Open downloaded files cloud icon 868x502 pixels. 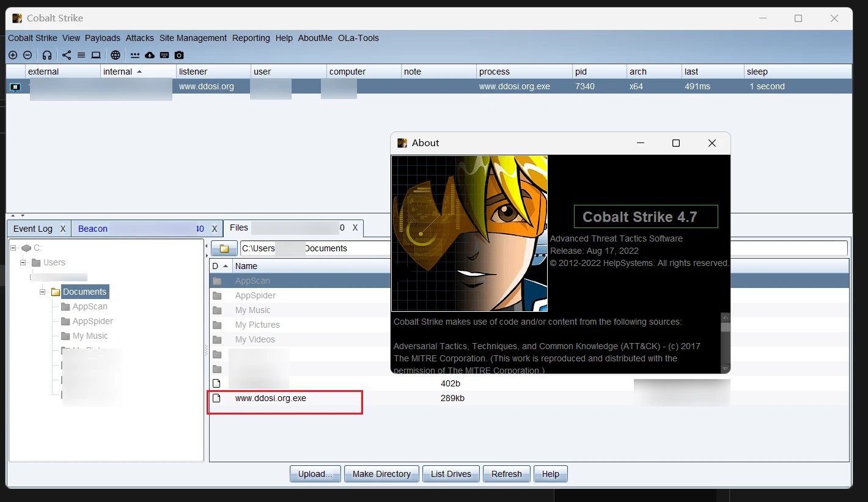tap(150, 55)
